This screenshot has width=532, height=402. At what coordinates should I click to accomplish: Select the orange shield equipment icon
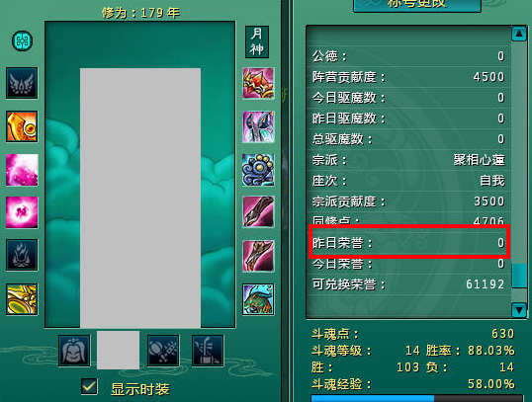22,126
